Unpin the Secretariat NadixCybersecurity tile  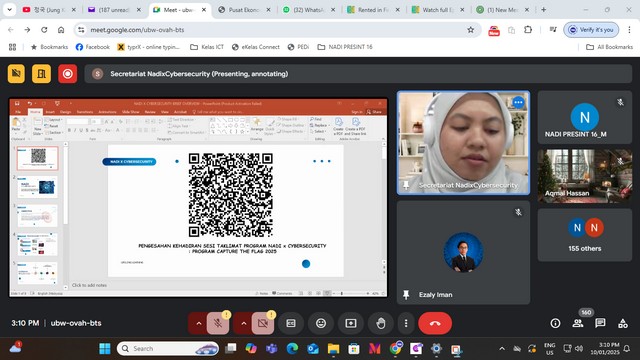(406, 185)
